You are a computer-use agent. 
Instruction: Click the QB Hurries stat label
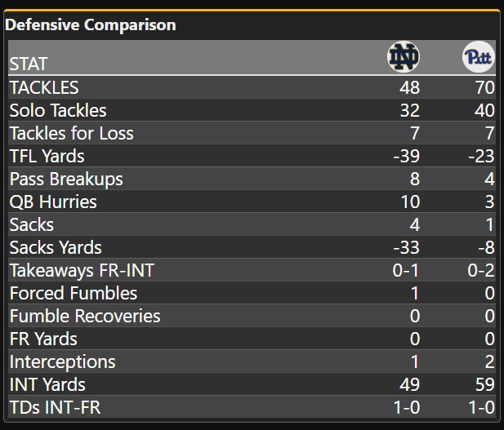pyautogui.click(x=53, y=202)
